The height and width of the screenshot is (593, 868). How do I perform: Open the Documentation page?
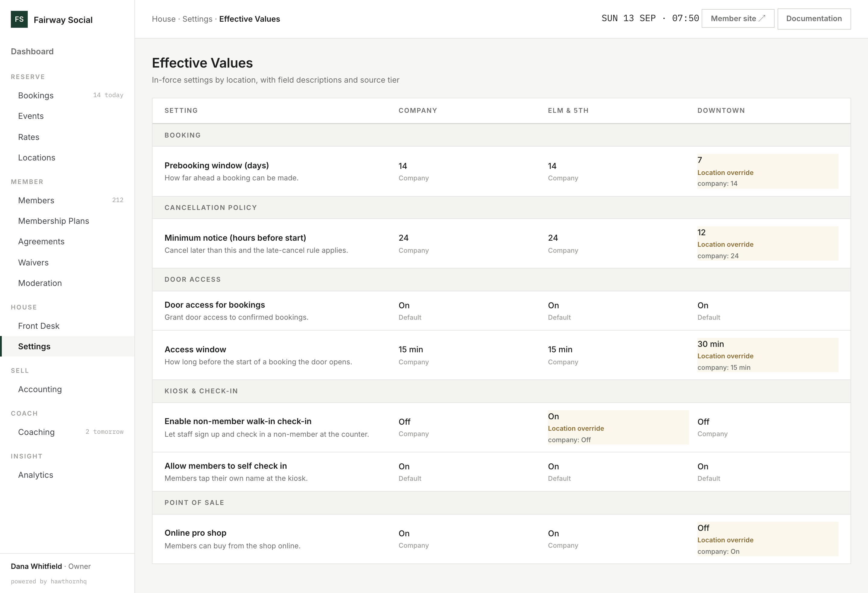pyautogui.click(x=814, y=19)
